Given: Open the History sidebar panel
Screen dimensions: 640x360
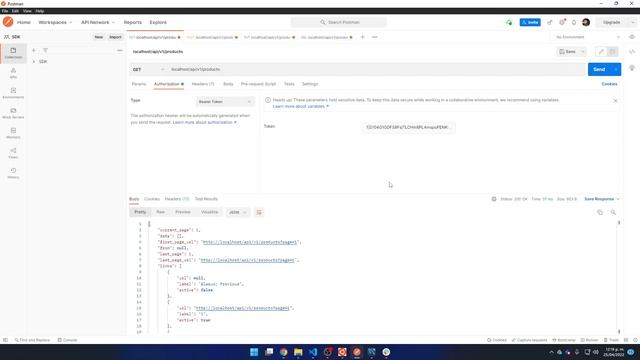Looking at the screenshot, I should click(13, 173).
